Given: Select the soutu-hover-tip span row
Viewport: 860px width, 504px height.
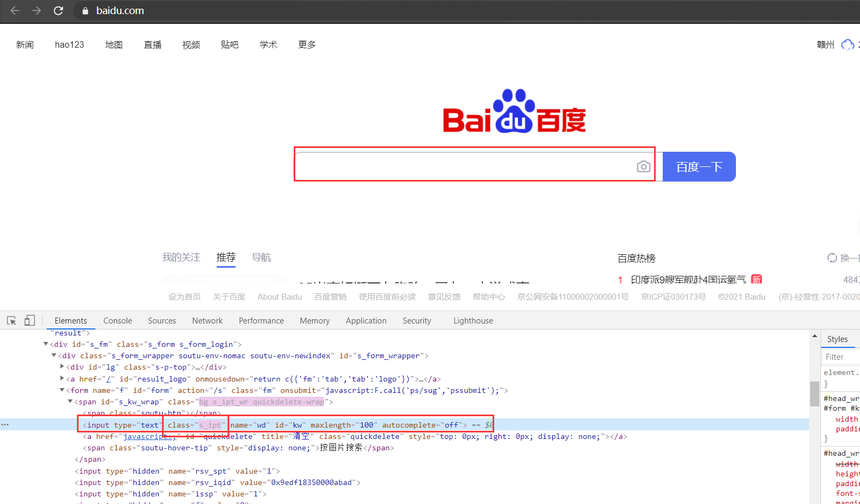Looking at the screenshot, I should [238, 448].
